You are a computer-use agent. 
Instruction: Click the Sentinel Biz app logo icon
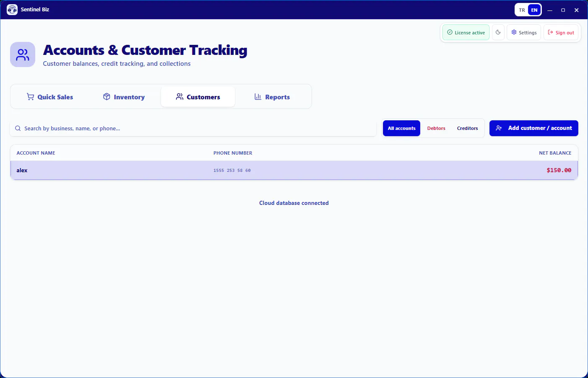(12, 10)
